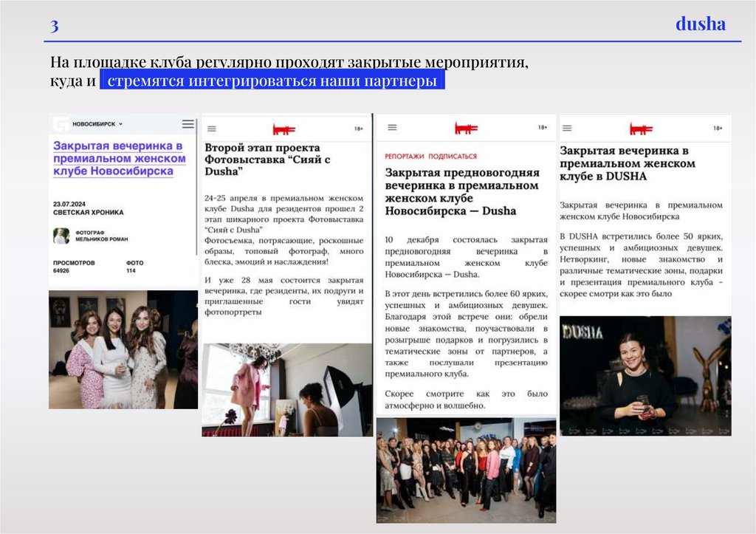Click the views count 64926
This screenshot has height=534, width=756.
(x=61, y=270)
